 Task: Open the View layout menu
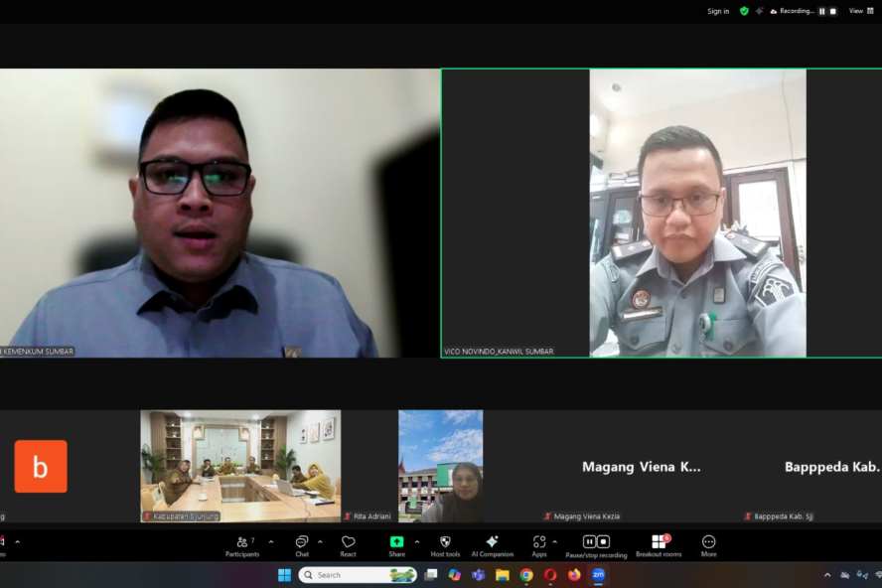861,11
